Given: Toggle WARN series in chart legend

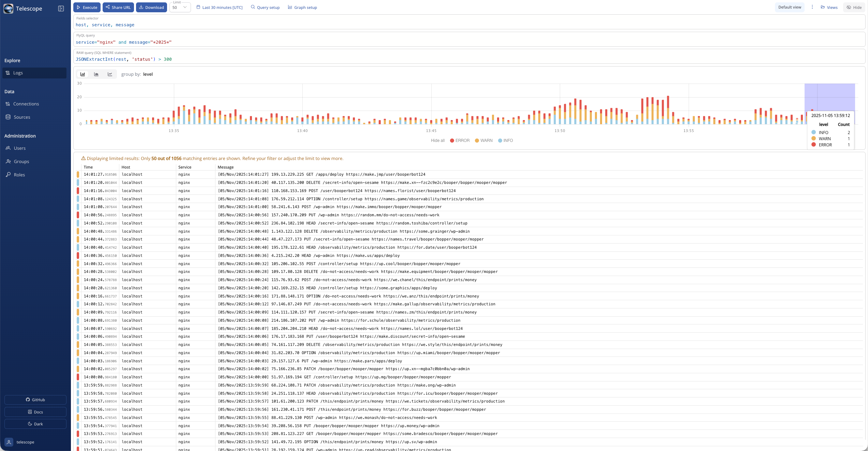Looking at the screenshot, I should click(x=483, y=141).
